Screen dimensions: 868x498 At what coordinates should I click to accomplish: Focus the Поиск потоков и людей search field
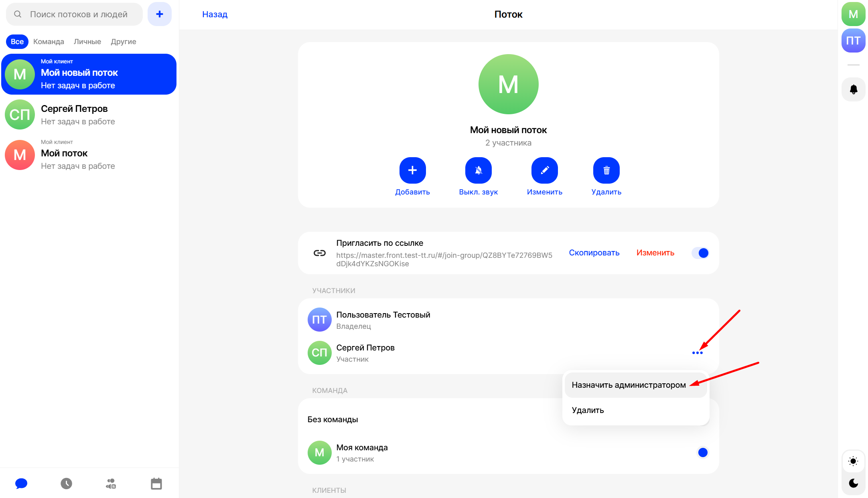pyautogui.click(x=78, y=14)
